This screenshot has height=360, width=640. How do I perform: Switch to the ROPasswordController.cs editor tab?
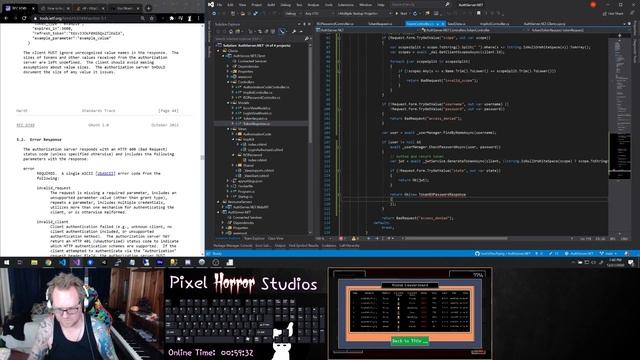(x=336, y=24)
